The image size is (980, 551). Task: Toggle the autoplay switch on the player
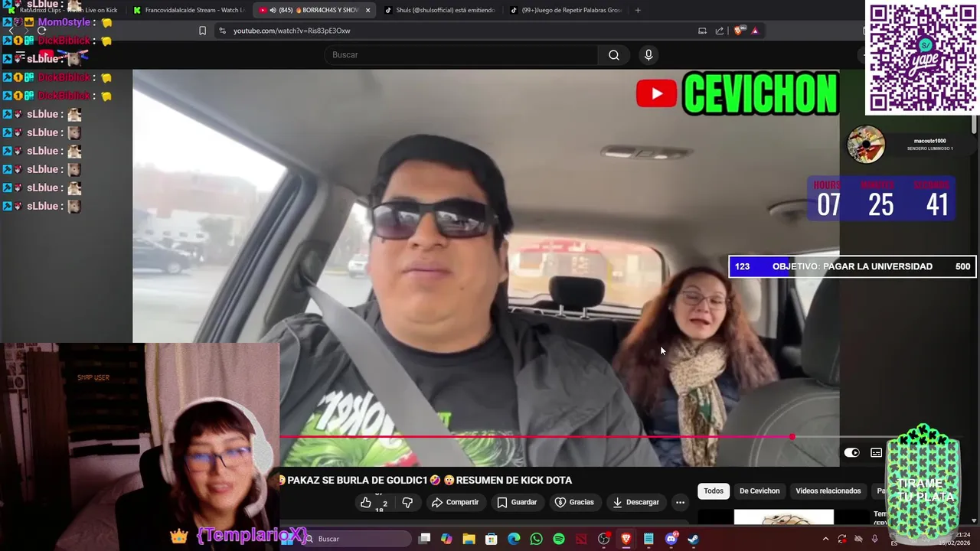click(x=851, y=453)
